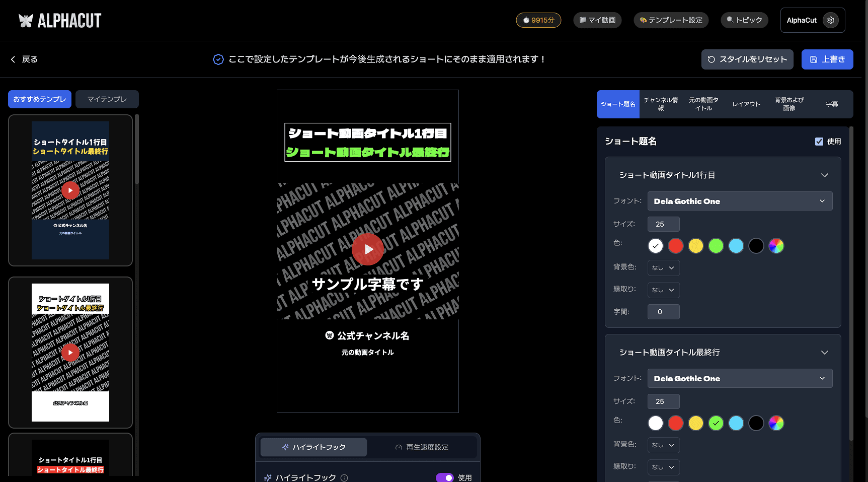Viewport: 868px width, 482px height.
Task: Check the remaining 9915分 balance indicator
Action: click(538, 20)
